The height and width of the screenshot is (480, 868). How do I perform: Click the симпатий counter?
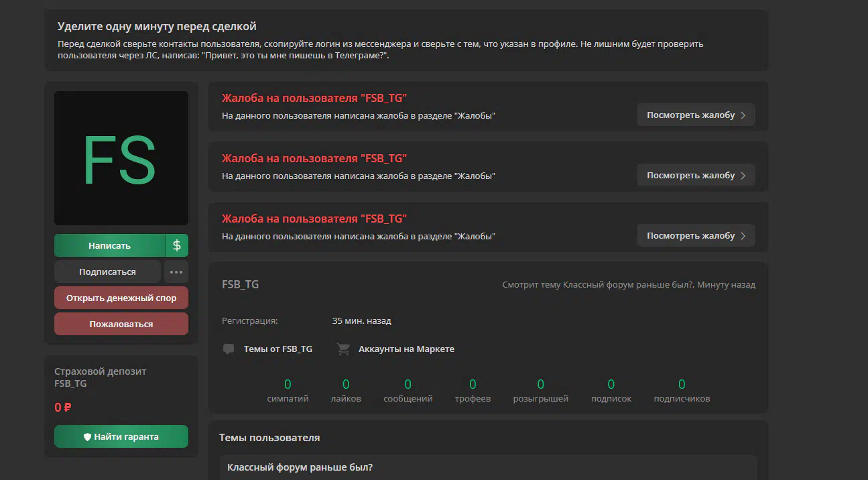[288, 391]
